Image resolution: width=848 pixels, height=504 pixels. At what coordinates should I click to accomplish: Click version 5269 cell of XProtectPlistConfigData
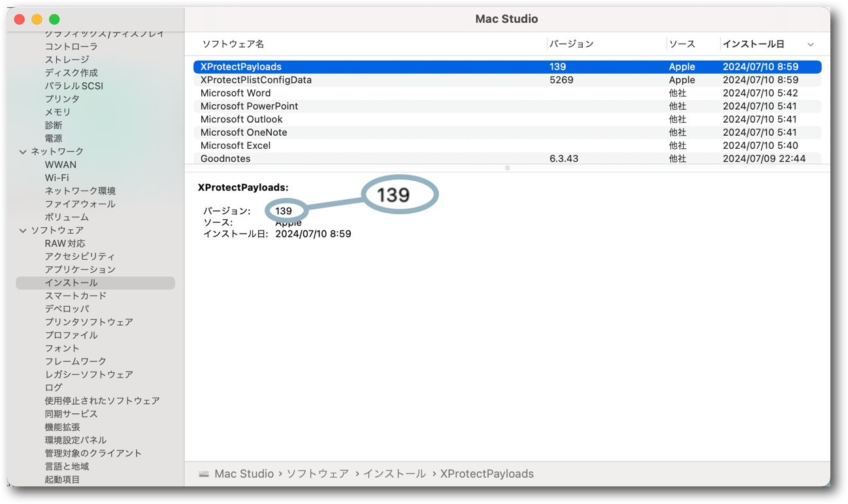561,80
